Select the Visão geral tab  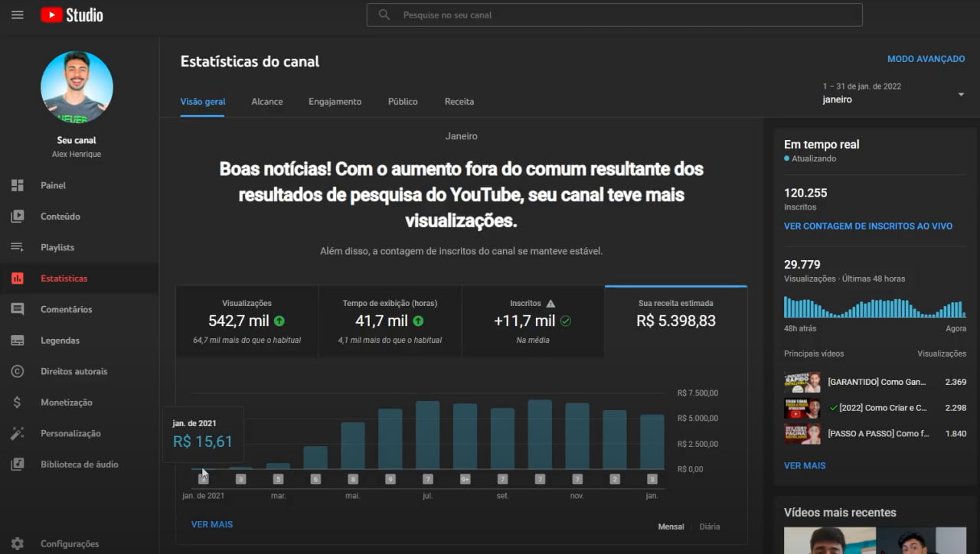pyautogui.click(x=203, y=102)
